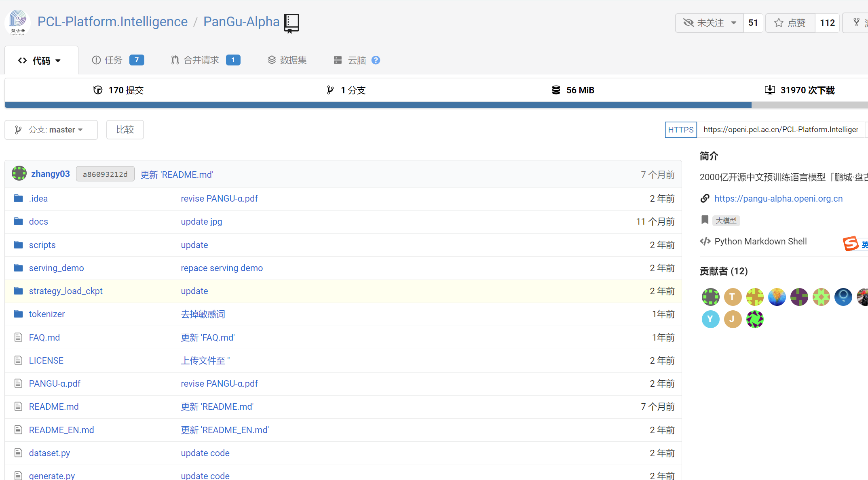Click the pixelated green contributor avatar under the Y avatar row

755,319
